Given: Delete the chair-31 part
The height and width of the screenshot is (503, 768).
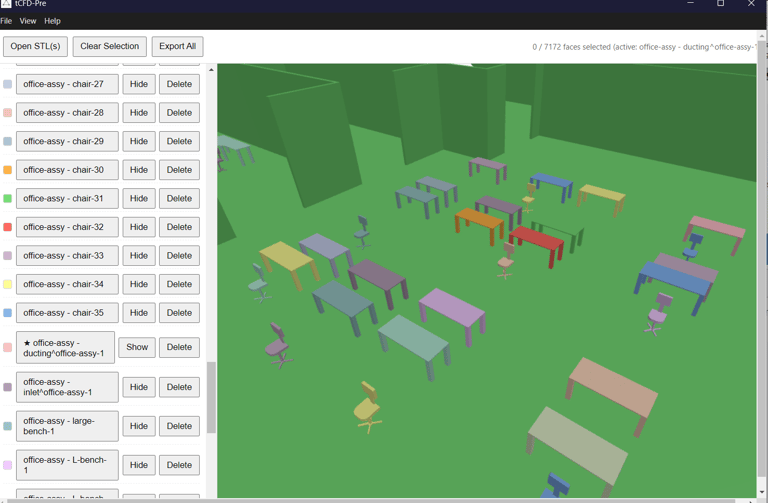Looking at the screenshot, I should (179, 198).
